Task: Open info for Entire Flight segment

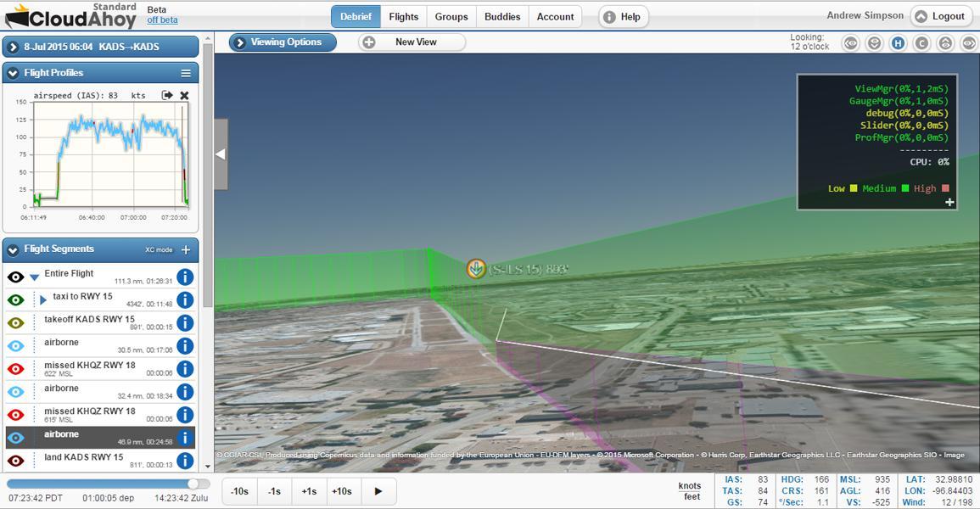Action: (185, 277)
